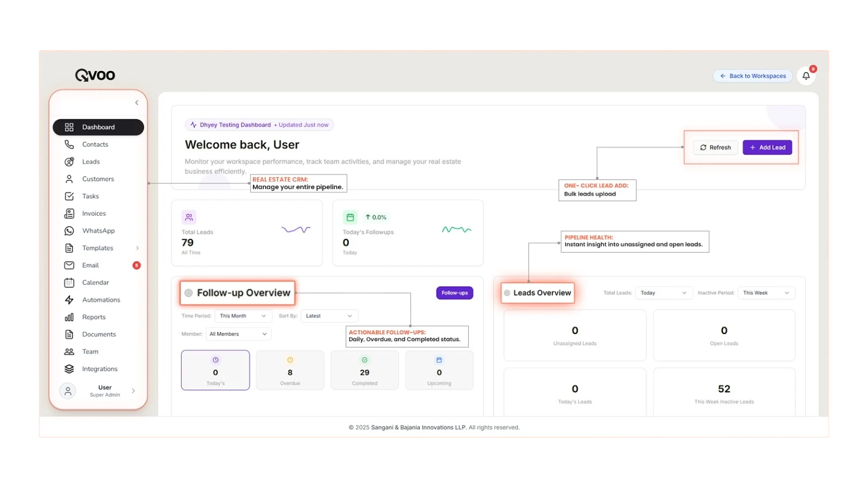This screenshot has height=488, width=868.
Task: Select the Today's follow-ups card
Action: [215, 370]
